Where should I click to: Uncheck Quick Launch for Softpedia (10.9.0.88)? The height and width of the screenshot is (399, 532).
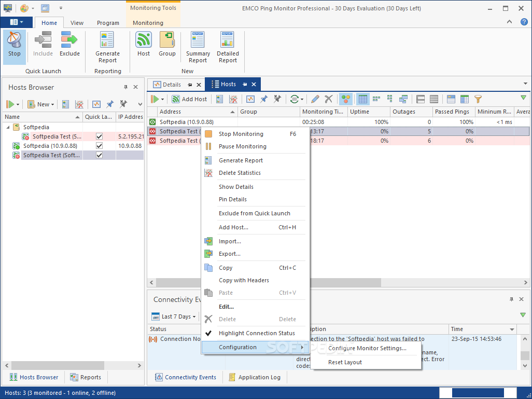coord(99,146)
